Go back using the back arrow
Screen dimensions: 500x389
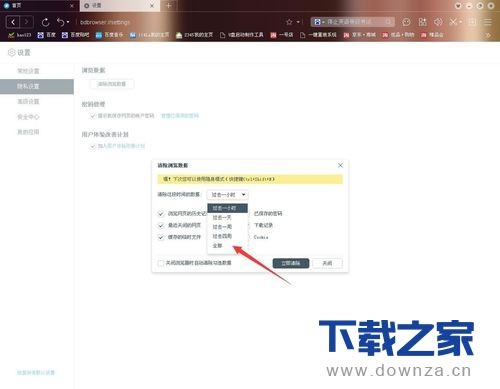click(x=13, y=22)
